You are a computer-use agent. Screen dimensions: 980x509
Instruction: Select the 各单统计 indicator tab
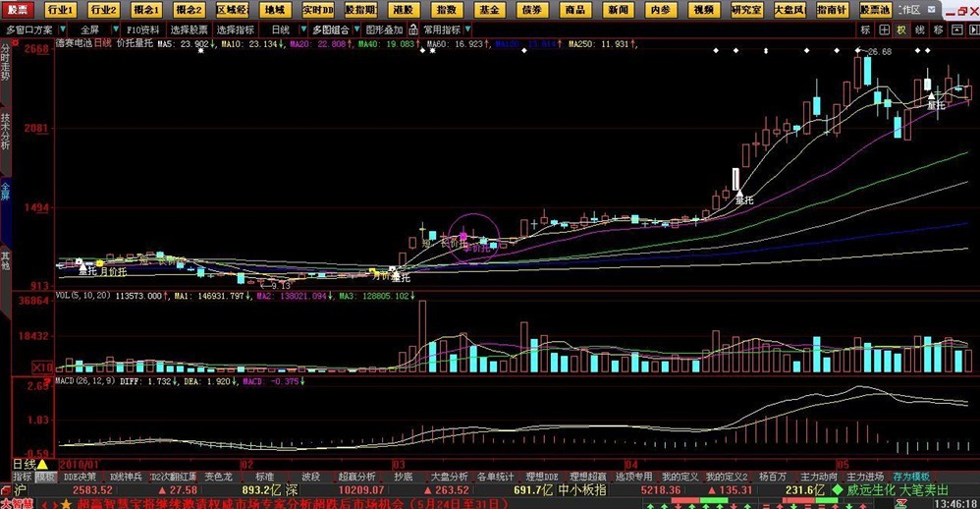[495, 477]
